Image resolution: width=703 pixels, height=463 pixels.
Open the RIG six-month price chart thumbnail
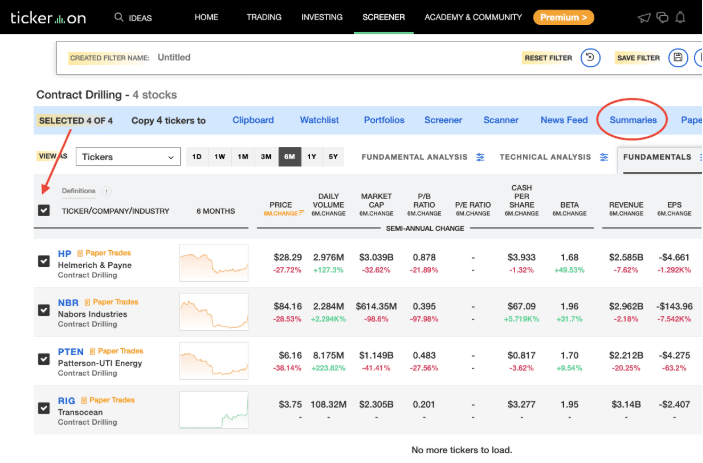point(214,410)
